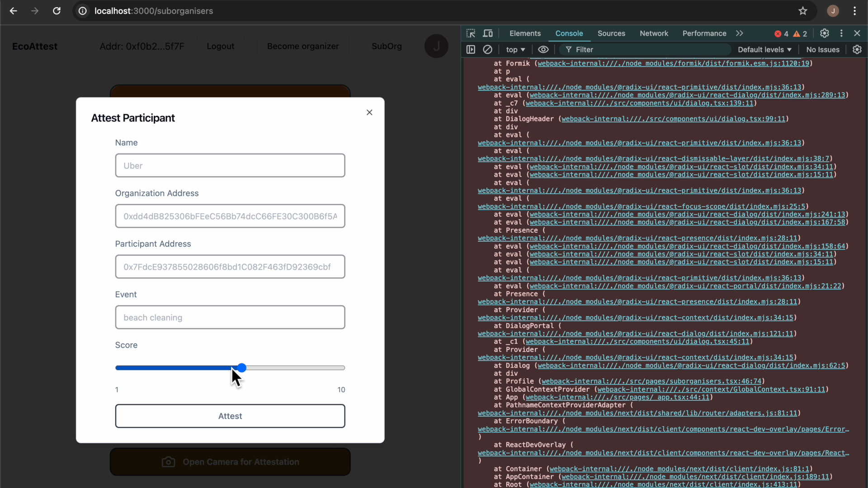
Task: Reload the current page
Action: (x=57, y=11)
